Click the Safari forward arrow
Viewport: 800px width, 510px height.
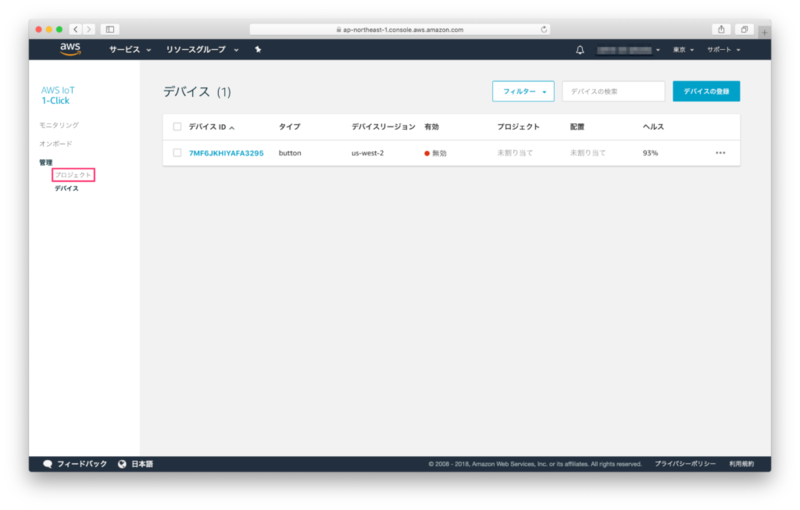click(89, 30)
